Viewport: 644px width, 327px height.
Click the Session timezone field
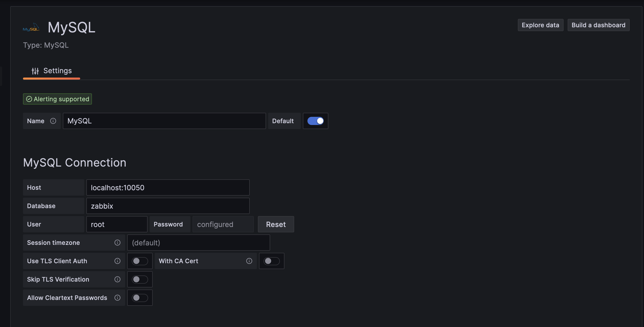tap(199, 243)
